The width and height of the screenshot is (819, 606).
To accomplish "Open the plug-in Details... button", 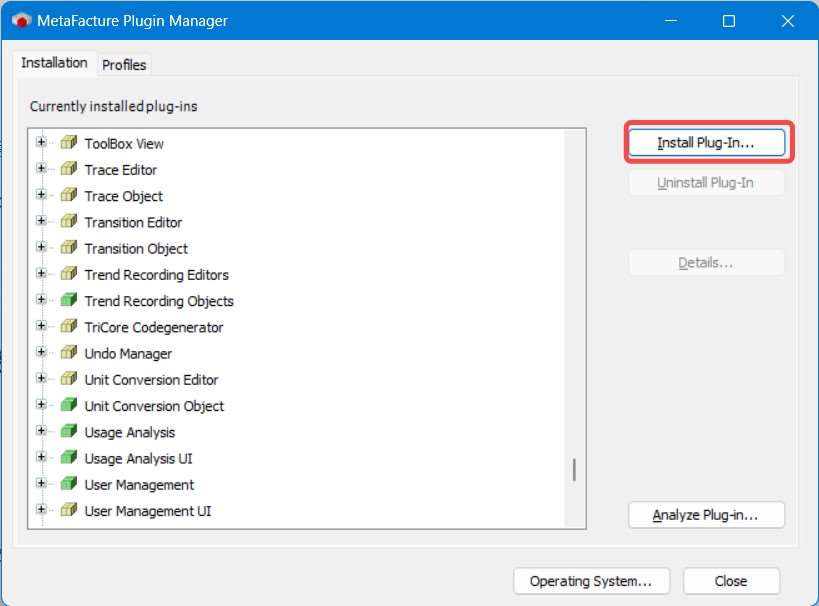I will (x=706, y=263).
